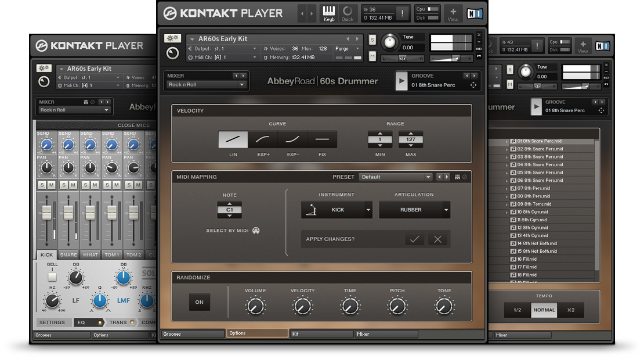Click the groove play button

pyautogui.click(x=401, y=81)
